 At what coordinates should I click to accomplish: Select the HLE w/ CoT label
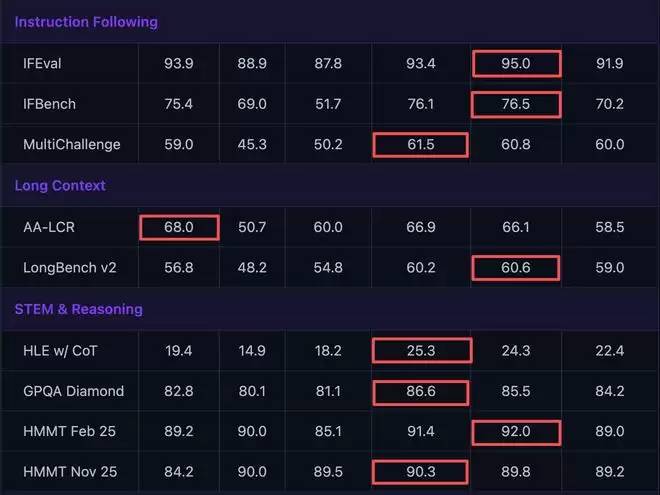pyautogui.click(x=61, y=350)
